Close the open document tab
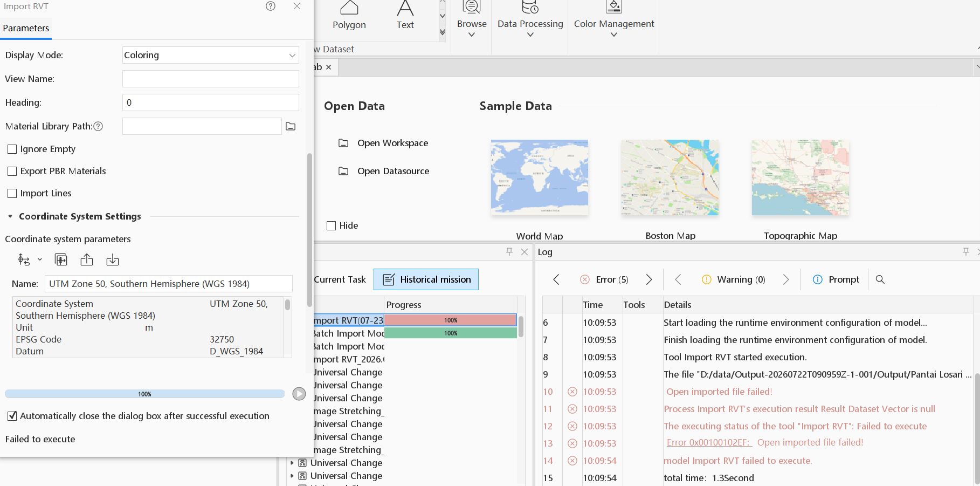980x486 pixels. click(328, 67)
